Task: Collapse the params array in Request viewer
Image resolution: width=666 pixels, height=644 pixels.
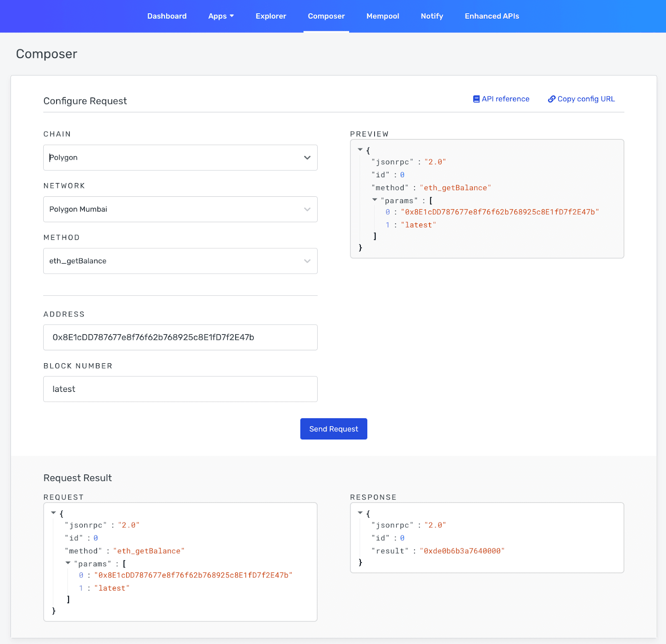Action: tap(68, 563)
